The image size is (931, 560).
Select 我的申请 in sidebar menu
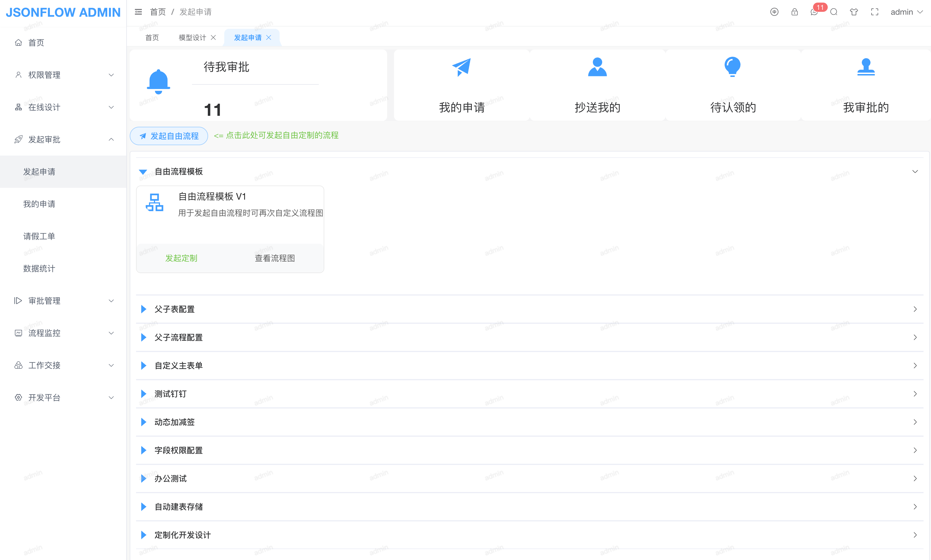tap(39, 204)
